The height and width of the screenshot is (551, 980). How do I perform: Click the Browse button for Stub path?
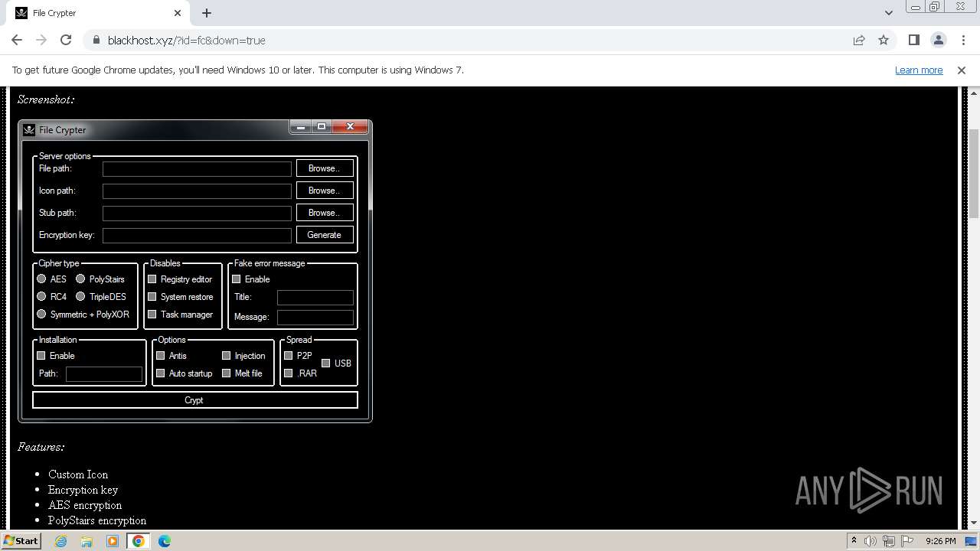(x=325, y=213)
